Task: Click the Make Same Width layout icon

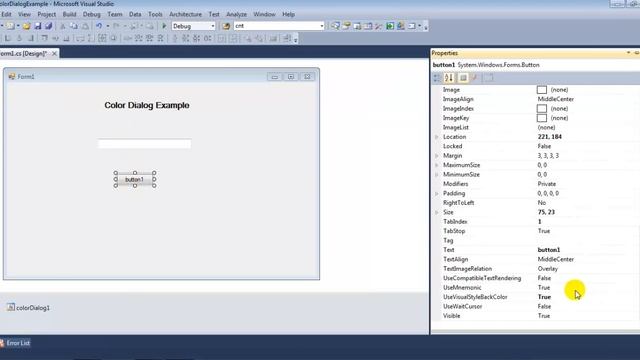Action: point(80,38)
